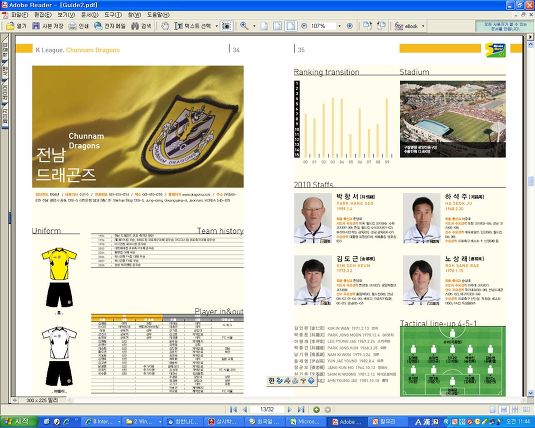Click the page size 300 x 225 status

click(41, 400)
